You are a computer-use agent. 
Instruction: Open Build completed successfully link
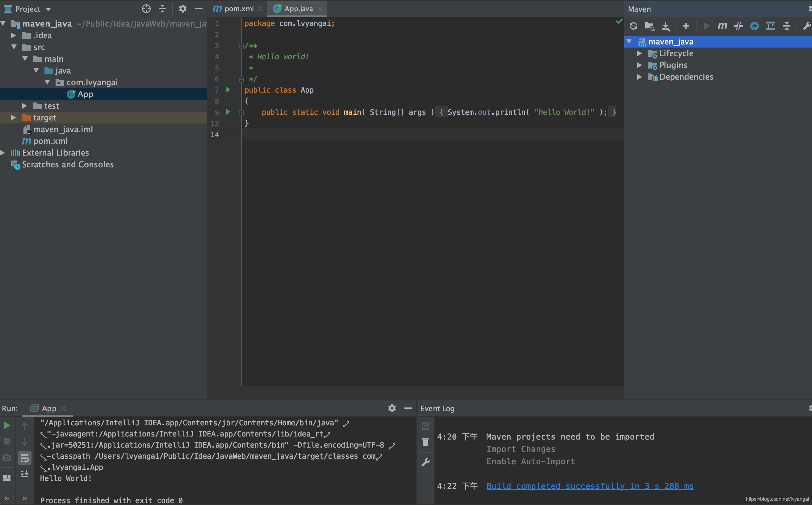click(x=590, y=486)
